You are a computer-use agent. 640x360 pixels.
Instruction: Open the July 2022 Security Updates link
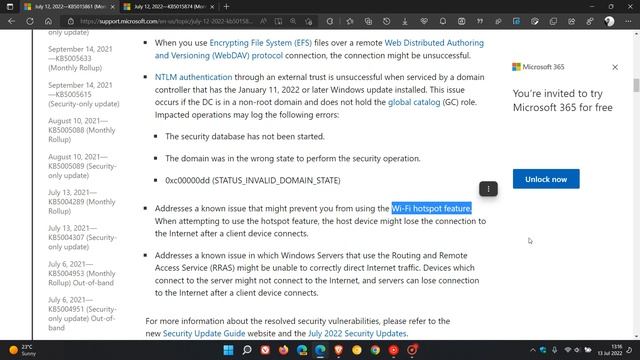(x=357, y=333)
